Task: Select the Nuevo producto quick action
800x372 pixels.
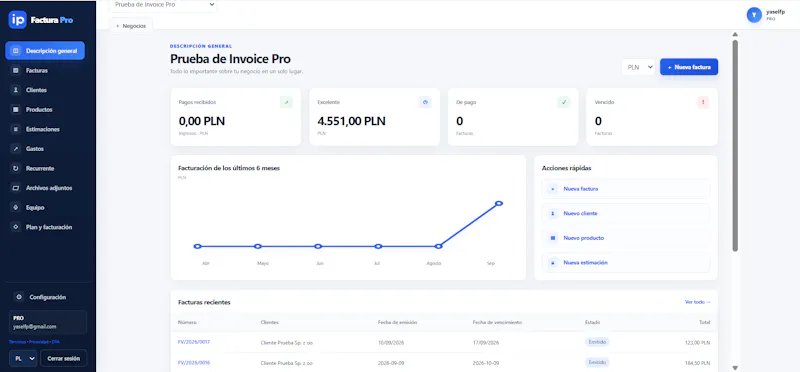Action: click(x=626, y=238)
